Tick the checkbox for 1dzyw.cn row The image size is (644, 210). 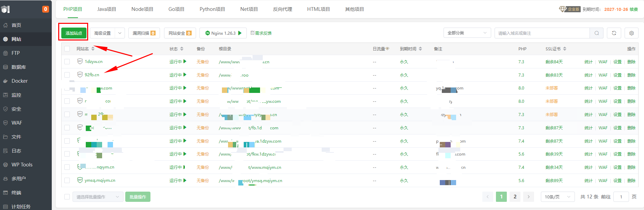point(67,62)
